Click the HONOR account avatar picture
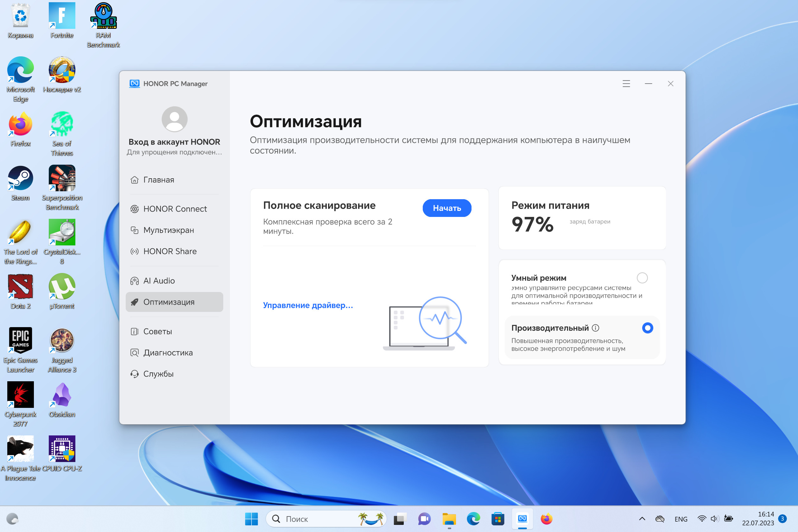Viewport: 798px width, 532px height. (x=174, y=119)
